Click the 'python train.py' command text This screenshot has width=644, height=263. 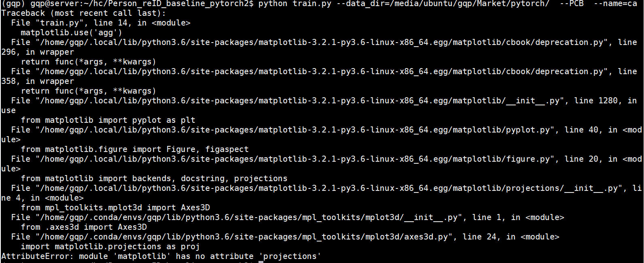[295, 4]
